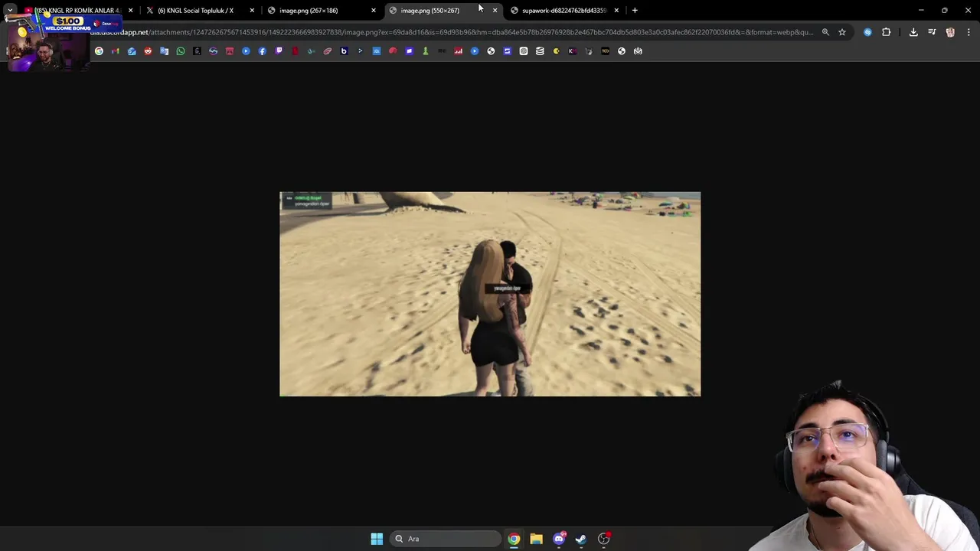Click the taskbar Ara search box
This screenshot has width=980, height=551.
(446, 539)
